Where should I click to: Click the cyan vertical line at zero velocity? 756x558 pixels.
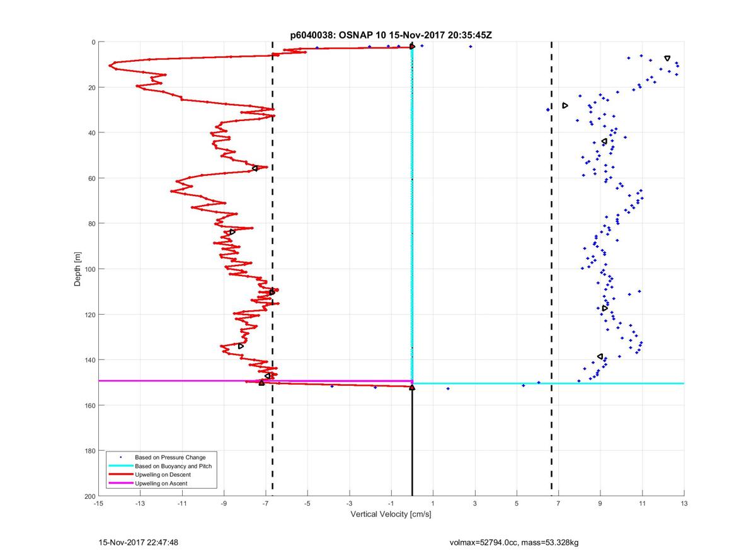412,214
